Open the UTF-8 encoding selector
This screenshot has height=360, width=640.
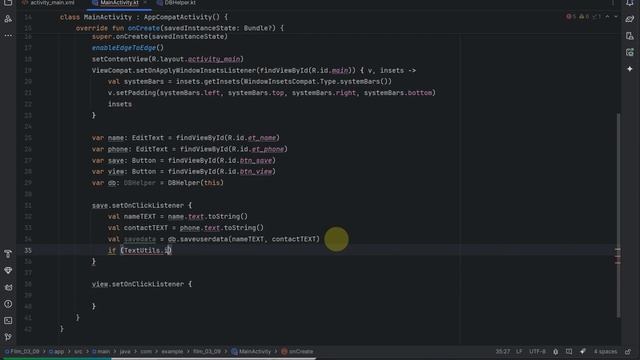(x=537, y=351)
